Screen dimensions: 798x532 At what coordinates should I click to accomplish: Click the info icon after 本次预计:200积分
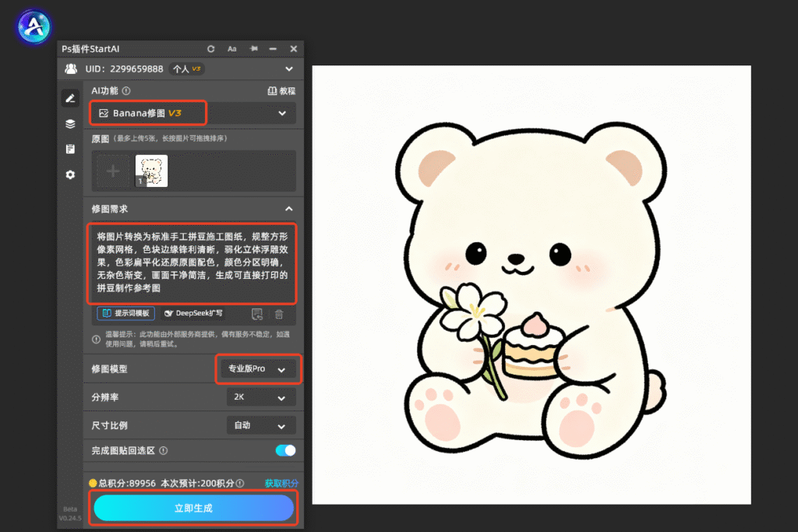point(240,483)
